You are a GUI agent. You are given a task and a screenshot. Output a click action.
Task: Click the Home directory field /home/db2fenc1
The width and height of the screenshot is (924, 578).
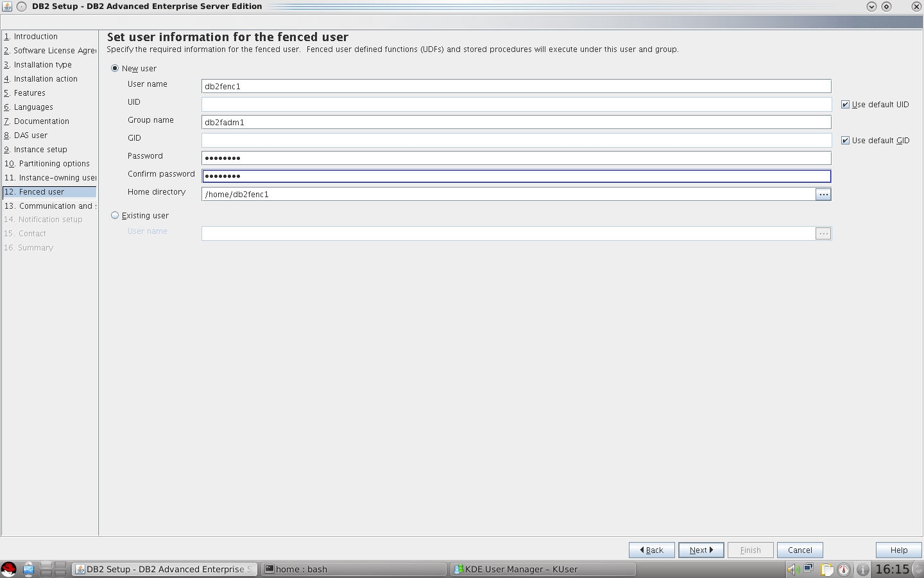click(508, 194)
